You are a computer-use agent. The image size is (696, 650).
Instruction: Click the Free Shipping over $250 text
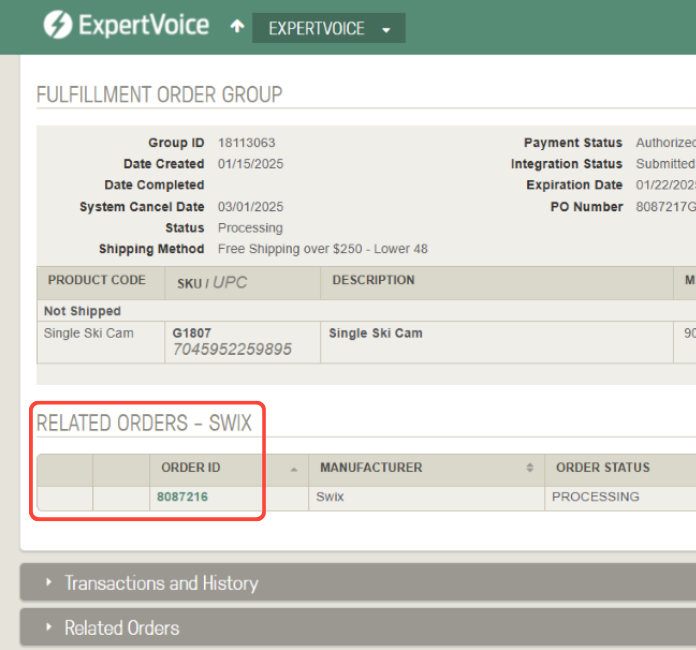(323, 249)
